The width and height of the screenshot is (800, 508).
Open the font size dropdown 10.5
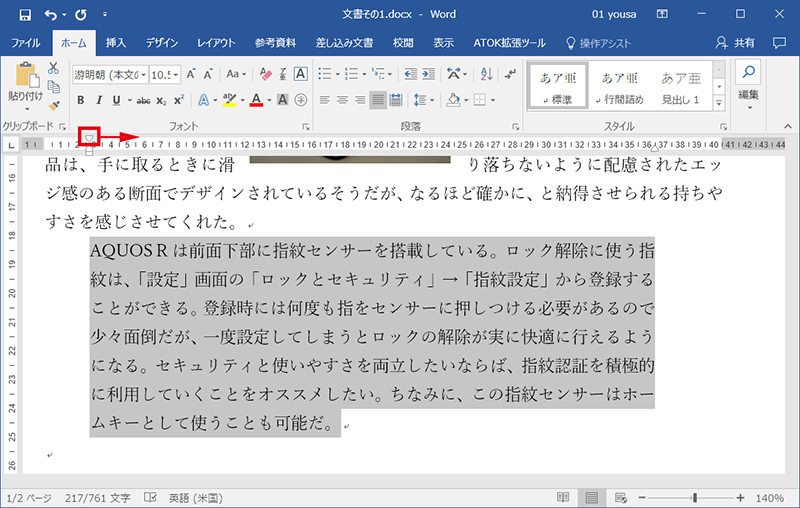point(176,75)
